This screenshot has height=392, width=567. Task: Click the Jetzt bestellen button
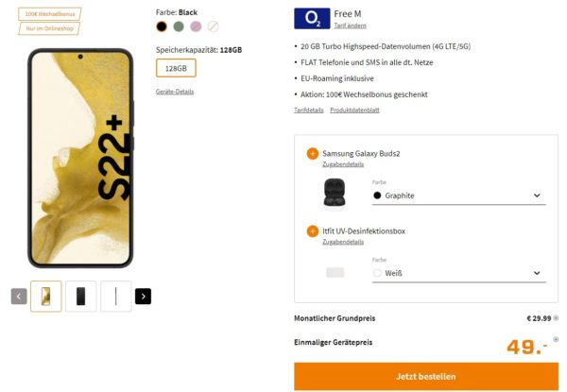pos(425,376)
